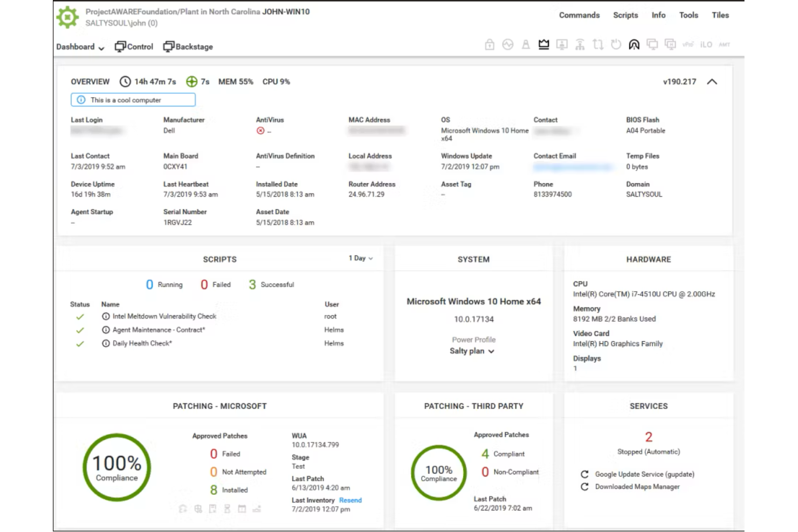Open the Dashboard dropdown

[79, 47]
